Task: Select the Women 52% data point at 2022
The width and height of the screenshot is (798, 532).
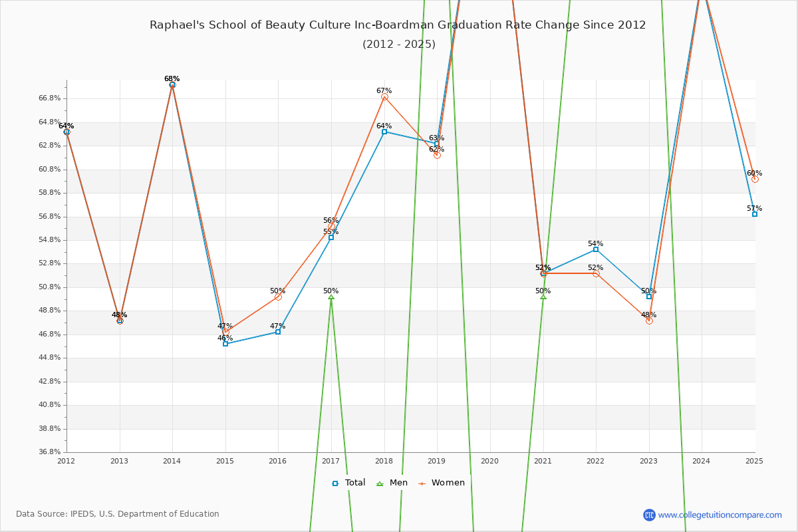Action: [596, 273]
